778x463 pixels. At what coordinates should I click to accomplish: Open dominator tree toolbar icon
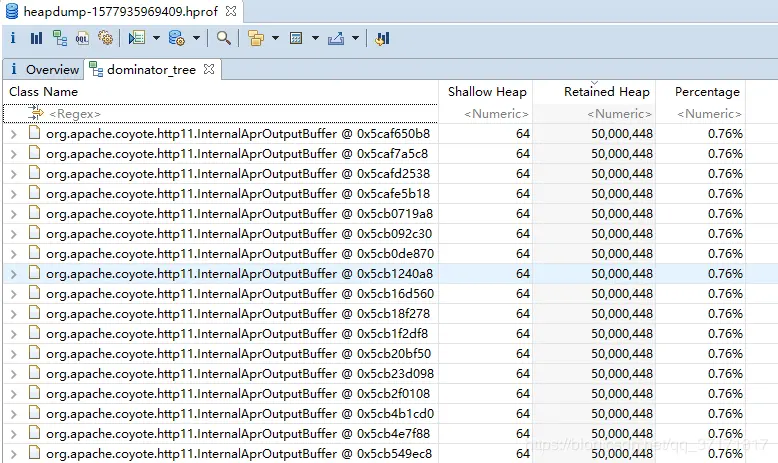click(60, 38)
